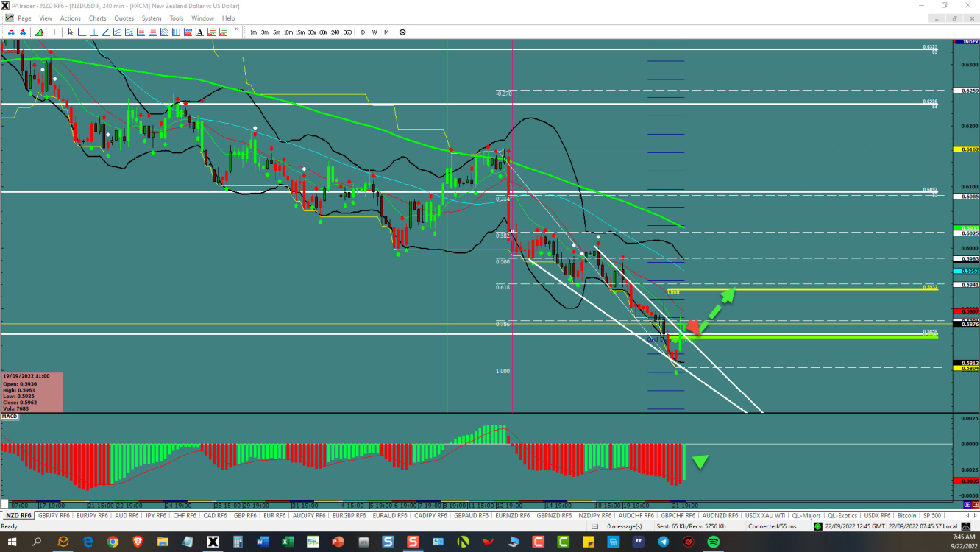
Task: Click the green connection status indicator
Action: click(x=817, y=526)
